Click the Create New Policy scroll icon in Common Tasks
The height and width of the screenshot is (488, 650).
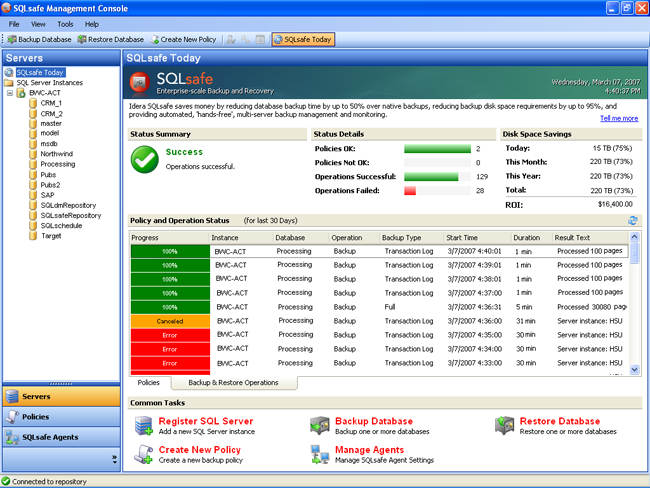coord(143,454)
